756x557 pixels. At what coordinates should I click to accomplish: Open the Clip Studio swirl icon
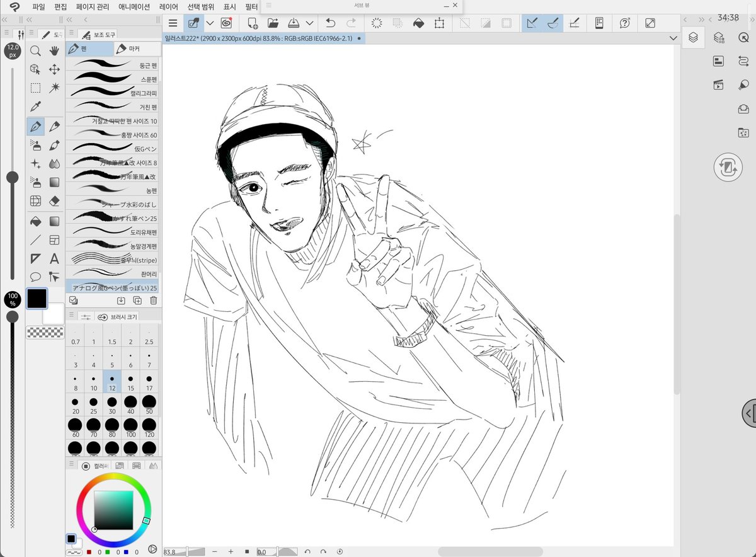[x=226, y=23]
